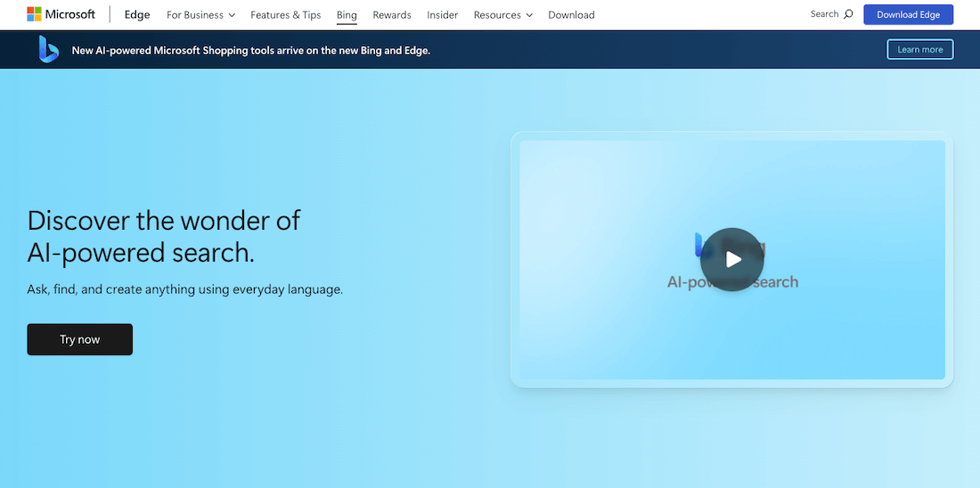The height and width of the screenshot is (488, 980).
Task: Click the Bing logo in the banner
Action: pos(48,49)
